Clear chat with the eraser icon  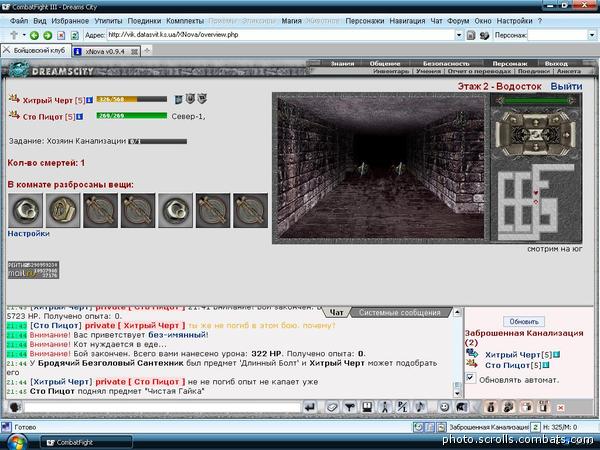point(332,407)
